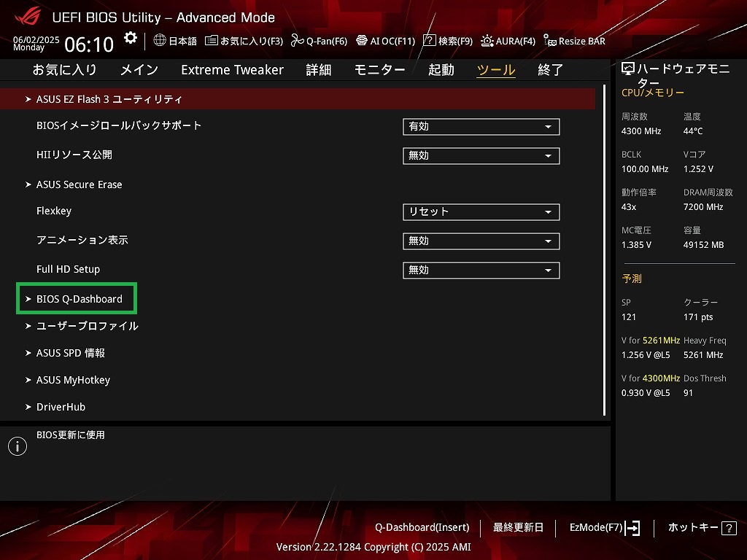
Task: Switch to お気に入り tab
Action: pos(64,70)
